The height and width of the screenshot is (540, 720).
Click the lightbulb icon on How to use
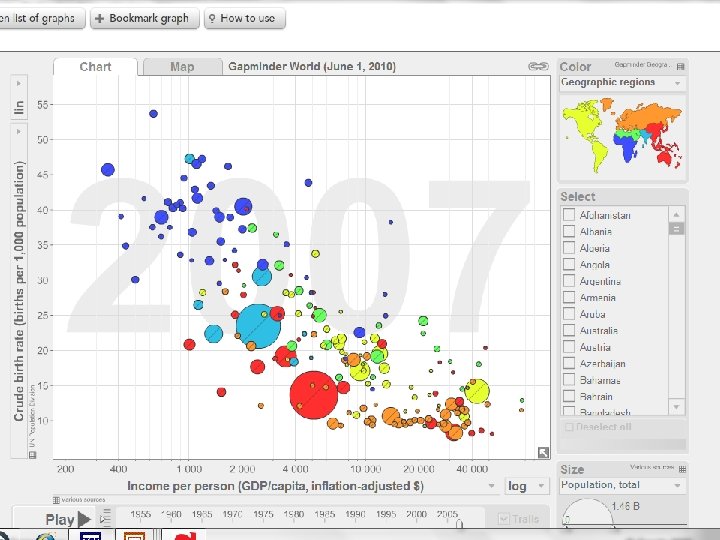[212, 18]
